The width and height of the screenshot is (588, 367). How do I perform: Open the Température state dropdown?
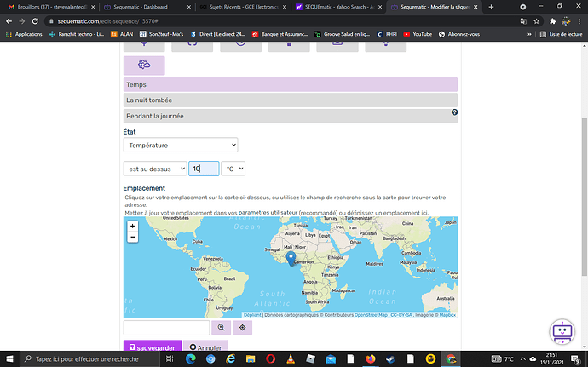click(x=180, y=146)
